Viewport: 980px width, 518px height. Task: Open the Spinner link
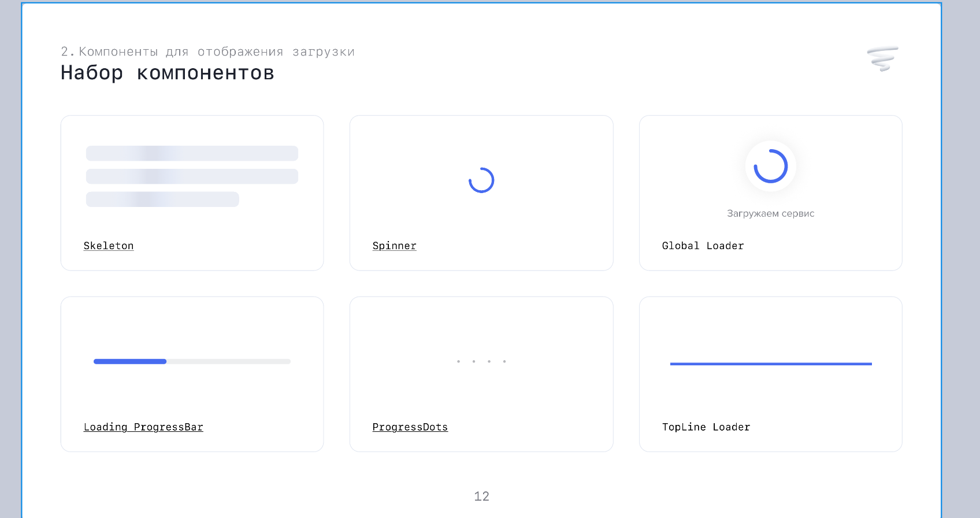coord(394,246)
